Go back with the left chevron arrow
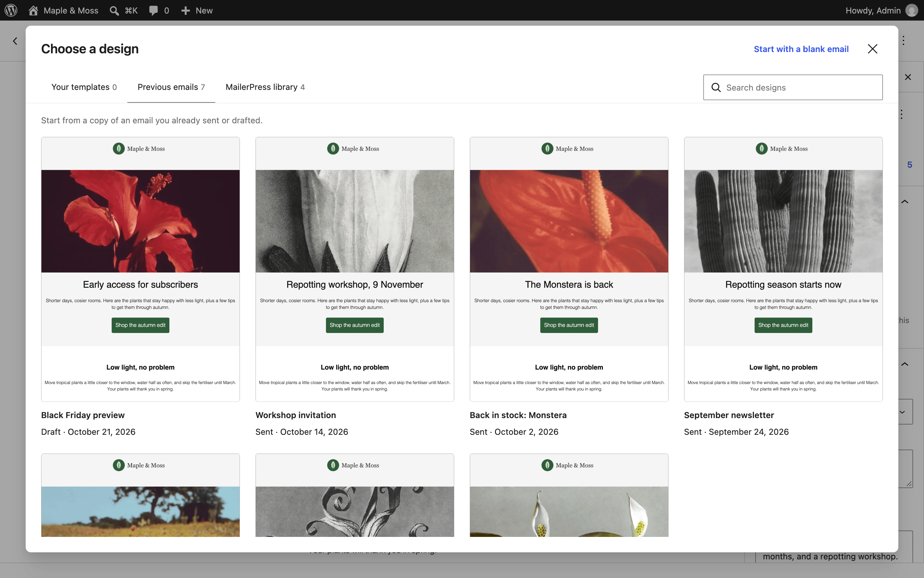This screenshot has height=578, width=924. click(x=15, y=41)
